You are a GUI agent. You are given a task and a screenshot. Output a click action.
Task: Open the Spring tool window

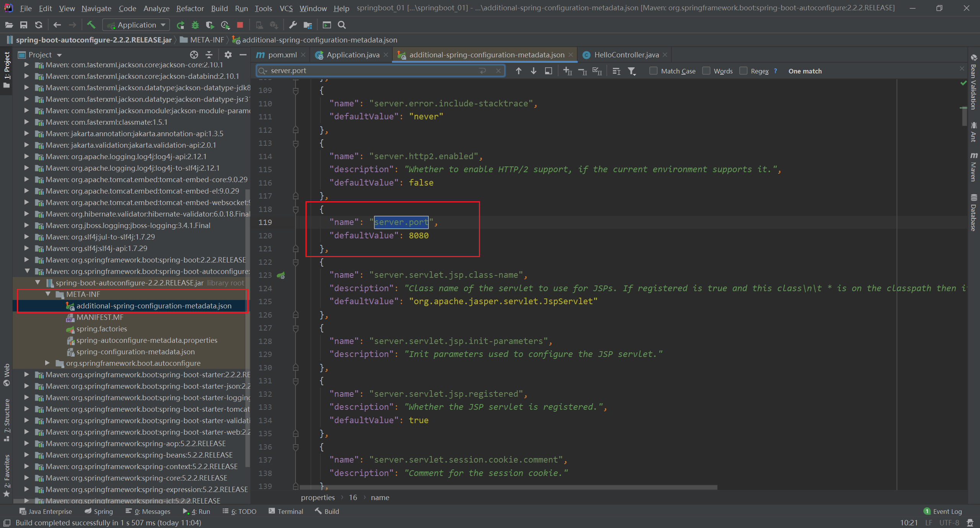point(99,512)
